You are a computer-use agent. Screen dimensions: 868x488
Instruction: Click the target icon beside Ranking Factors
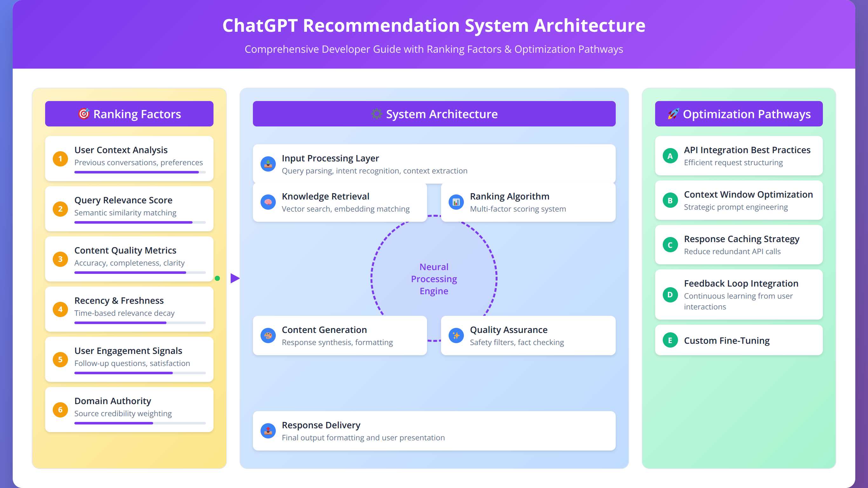(84, 114)
